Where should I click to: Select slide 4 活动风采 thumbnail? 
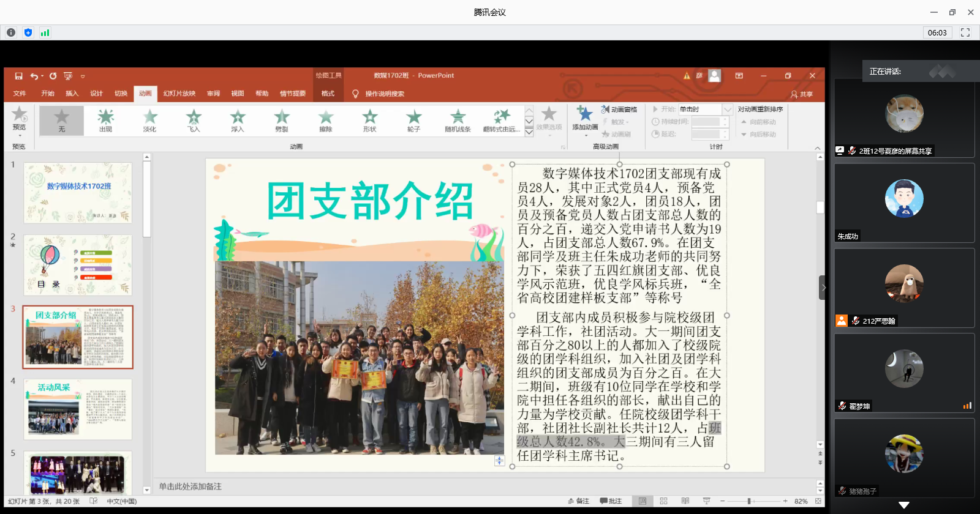78,409
